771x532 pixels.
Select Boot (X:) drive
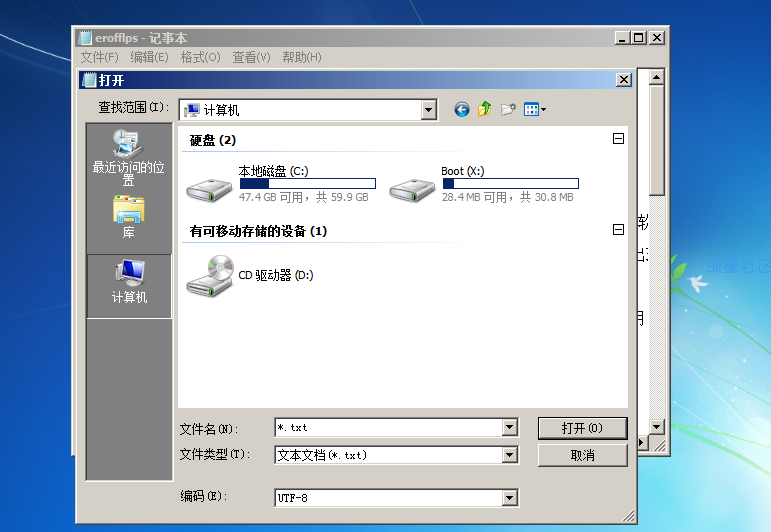point(484,185)
